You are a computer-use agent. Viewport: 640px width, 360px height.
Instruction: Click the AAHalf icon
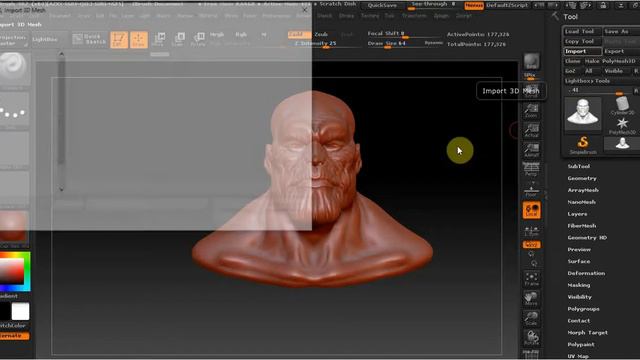531,149
